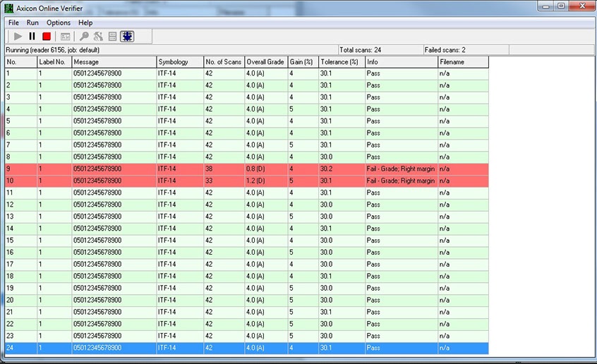Click the Pass cell in row 15
This screenshot has height=364, width=597.
pos(402,241)
